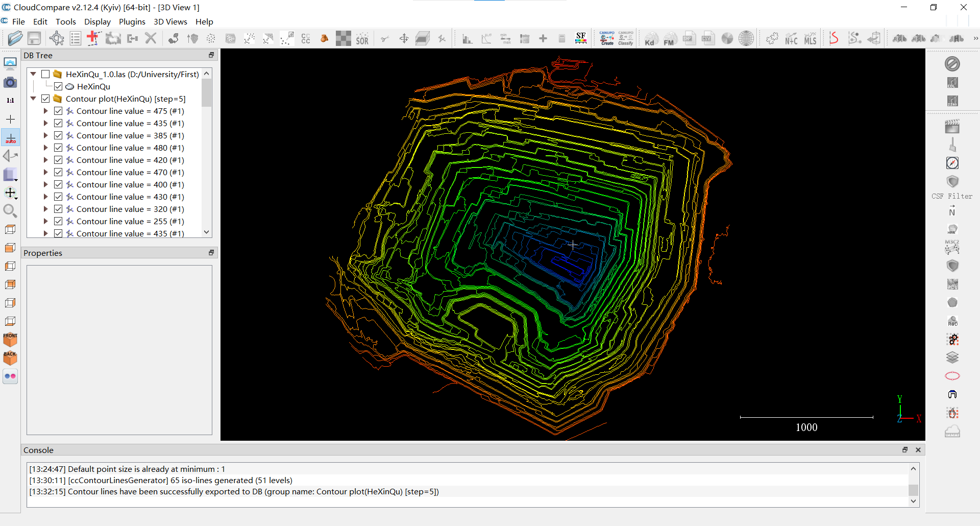Image resolution: width=980 pixels, height=526 pixels.
Task: Expand Contour line value = 430
Action: pos(46,197)
